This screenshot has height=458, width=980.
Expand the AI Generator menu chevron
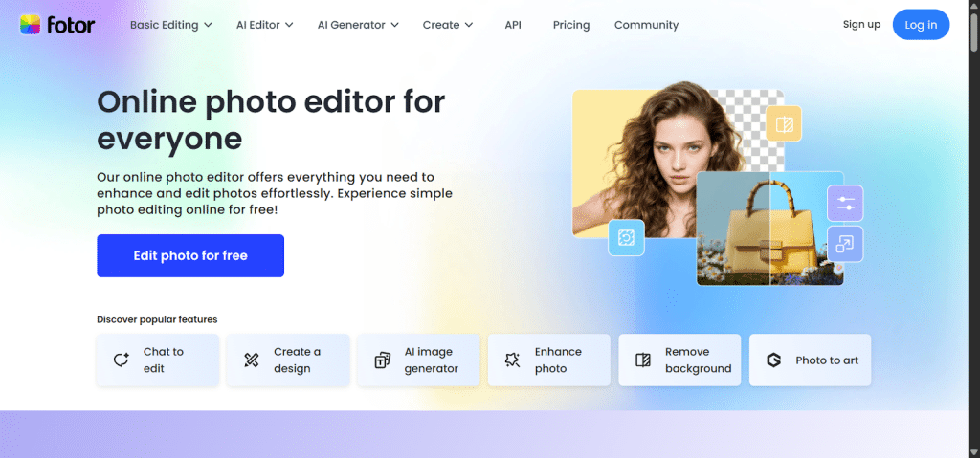click(395, 25)
